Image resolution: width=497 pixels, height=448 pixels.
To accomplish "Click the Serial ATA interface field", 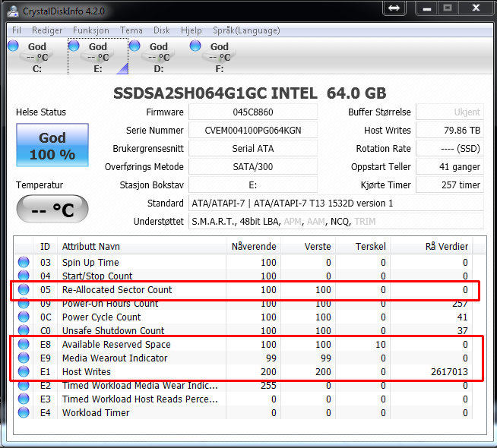I will point(253,149).
